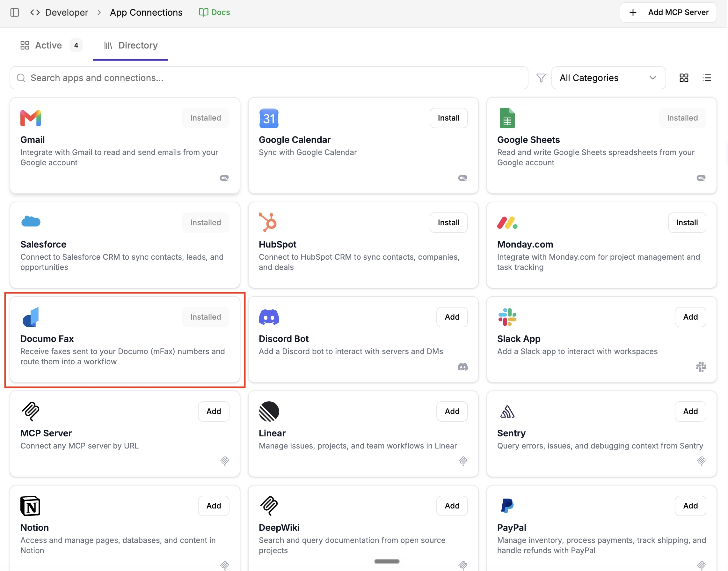
Task: Click the PayPal logo icon
Action: 507,506
